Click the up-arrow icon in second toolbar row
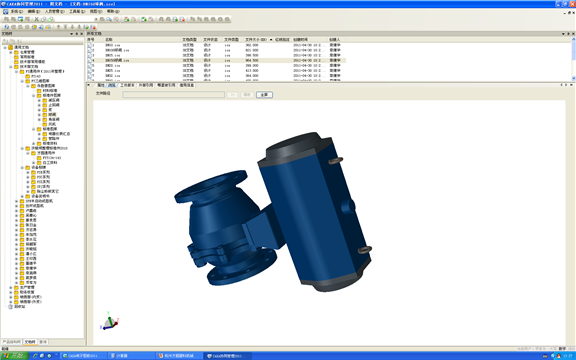 click(x=58, y=27)
